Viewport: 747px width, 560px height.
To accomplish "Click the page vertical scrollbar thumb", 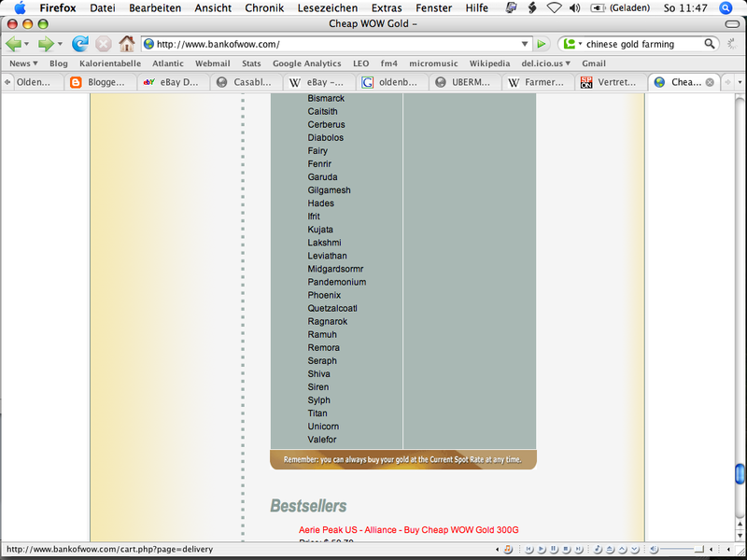I will pos(740,474).
